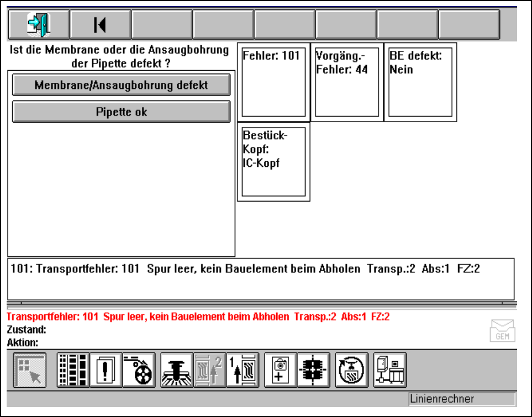The image size is (532, 417).
Task: Click the Zustand: label
Action: 27,330
